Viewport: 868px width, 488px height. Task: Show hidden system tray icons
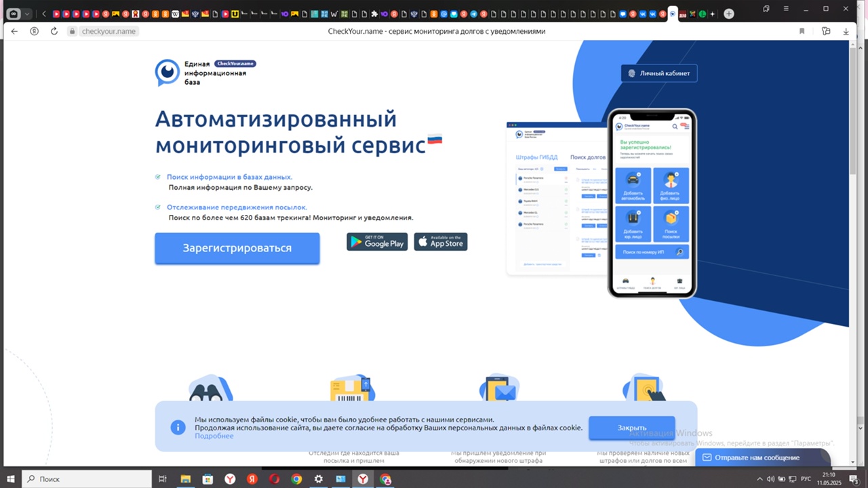point(759,479)
